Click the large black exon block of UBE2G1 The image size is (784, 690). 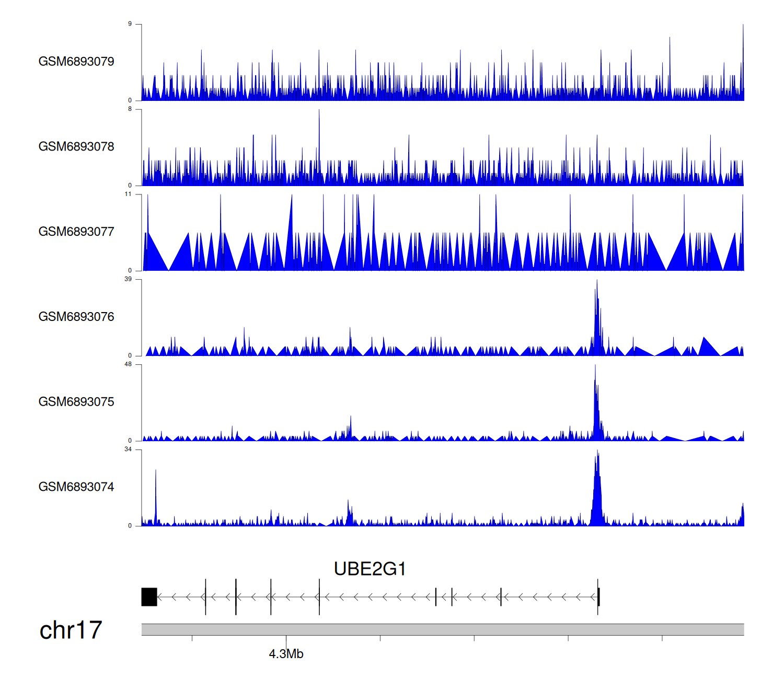[x=149, y=597]
